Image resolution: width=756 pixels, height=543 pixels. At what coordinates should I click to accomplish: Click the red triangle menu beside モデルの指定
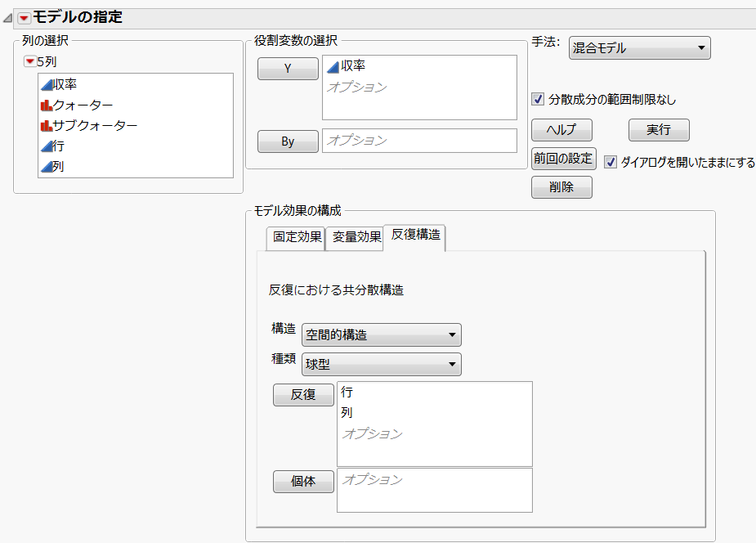pyautogui.click(x=24, y=18)
